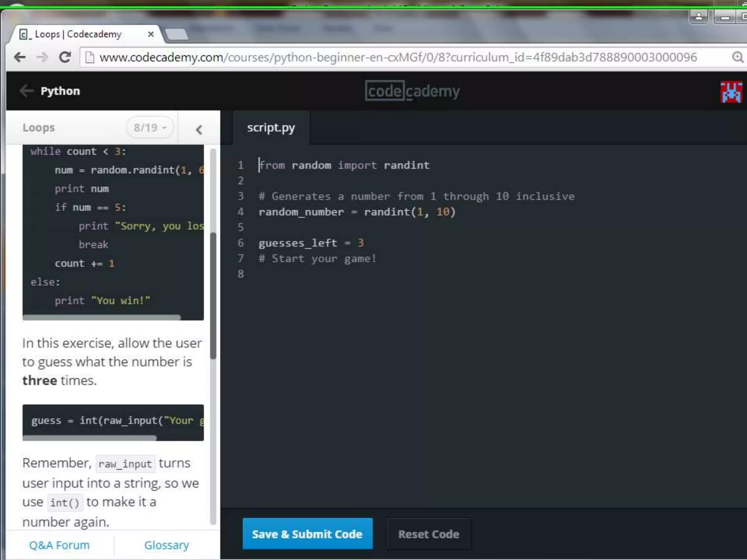Viewport: 747px width, 560px height.
Task: Click the back arrow beside Python
Action: [x=27, y=91]
